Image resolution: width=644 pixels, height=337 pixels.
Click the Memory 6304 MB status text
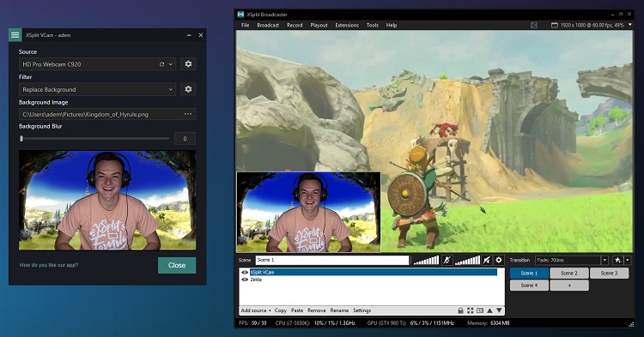point(489,323)
